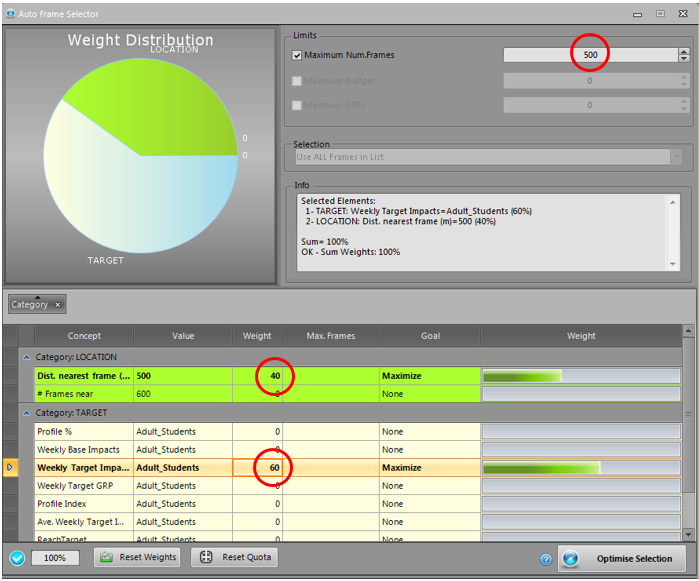Image resolution: width=699 pixels, height=581 pixels.
Task: Sort by the Concept column header
Action: (84, 336)
